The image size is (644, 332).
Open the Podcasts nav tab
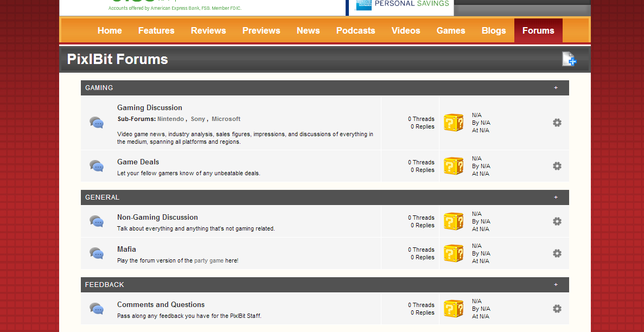tap(356, 30)
